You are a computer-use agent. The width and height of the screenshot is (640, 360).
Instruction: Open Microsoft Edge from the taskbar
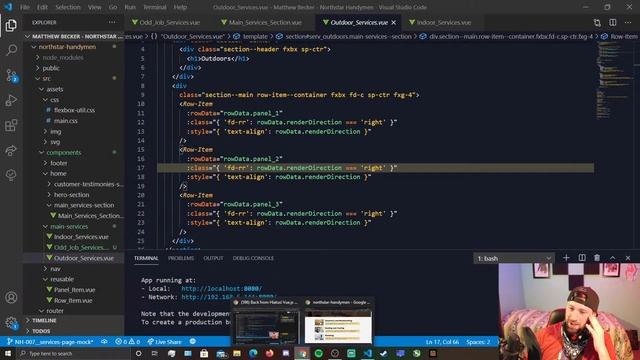pyautogui.click(x=253, y=353)
